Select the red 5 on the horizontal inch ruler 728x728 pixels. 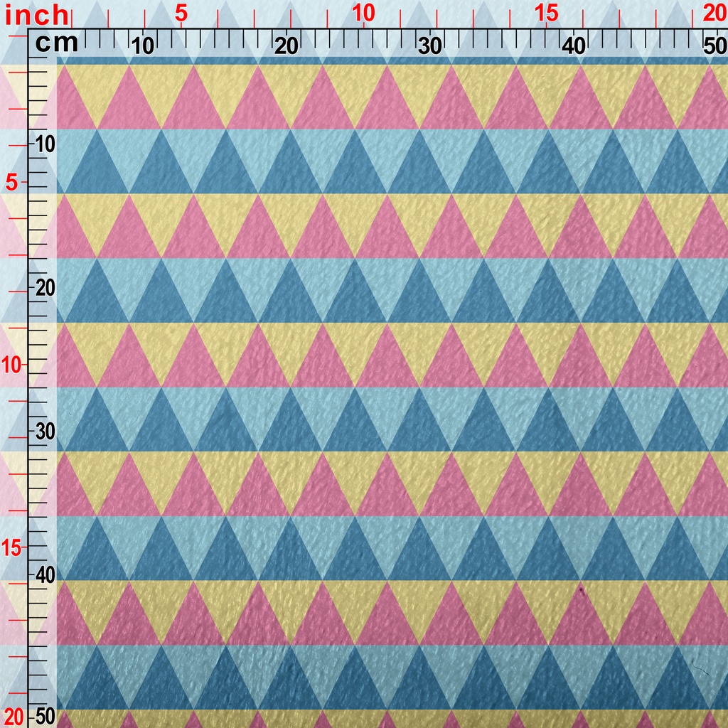181,13
